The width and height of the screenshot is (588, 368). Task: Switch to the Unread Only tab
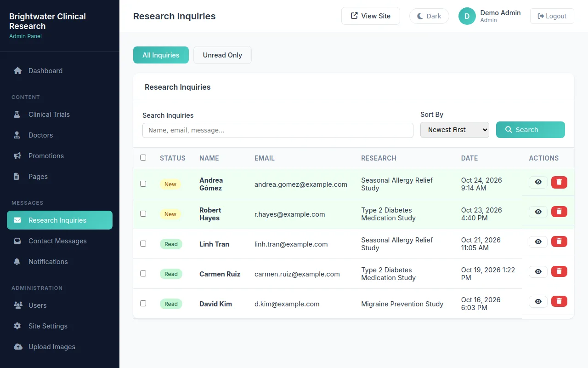222,55
